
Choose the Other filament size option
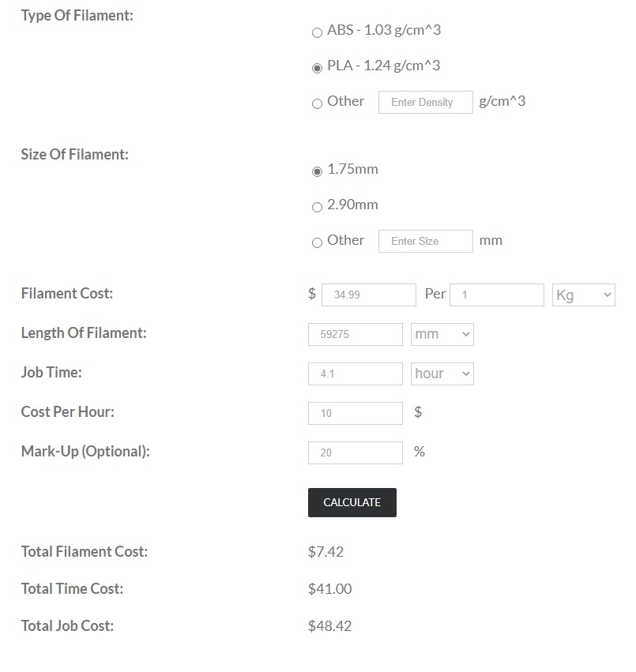[x=318, y=242]
